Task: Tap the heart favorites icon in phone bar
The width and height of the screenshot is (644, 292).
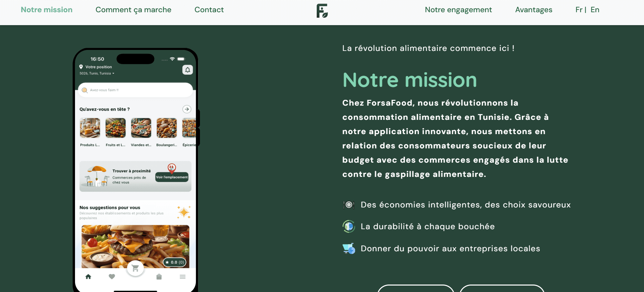Action: click(x=112, y=277)
